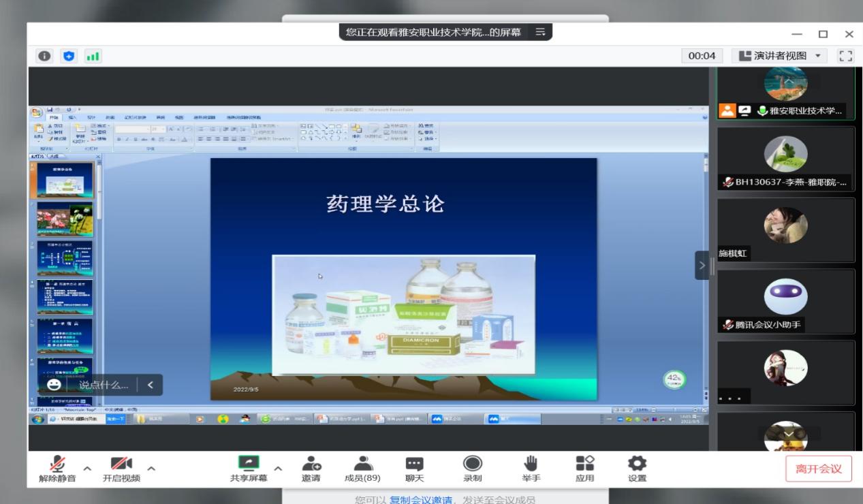The image size is (863, 504).
Task: Expand audio options arrow next to mute
Action: 87,469
